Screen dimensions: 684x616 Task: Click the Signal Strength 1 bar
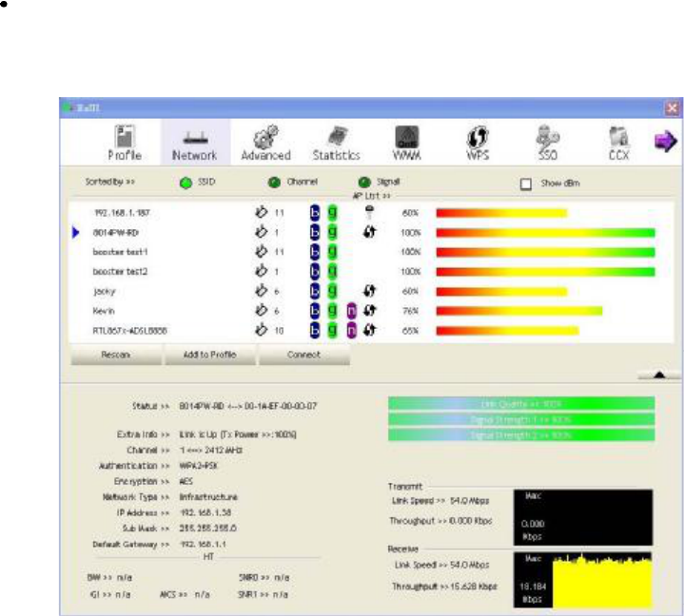tap(521, 419)
